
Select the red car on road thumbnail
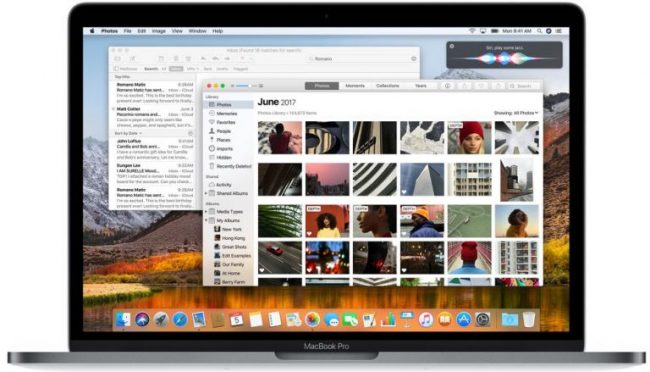[x=280, y=258]
